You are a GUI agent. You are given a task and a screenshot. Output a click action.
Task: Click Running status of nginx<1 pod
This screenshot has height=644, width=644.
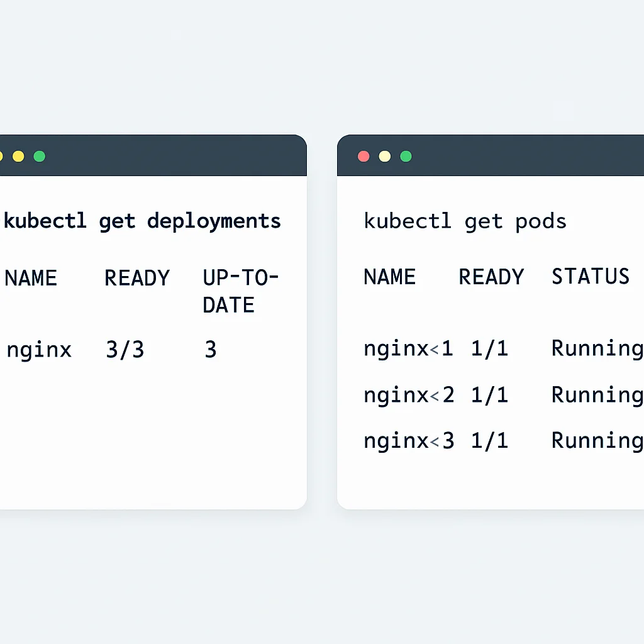point(597,349)
